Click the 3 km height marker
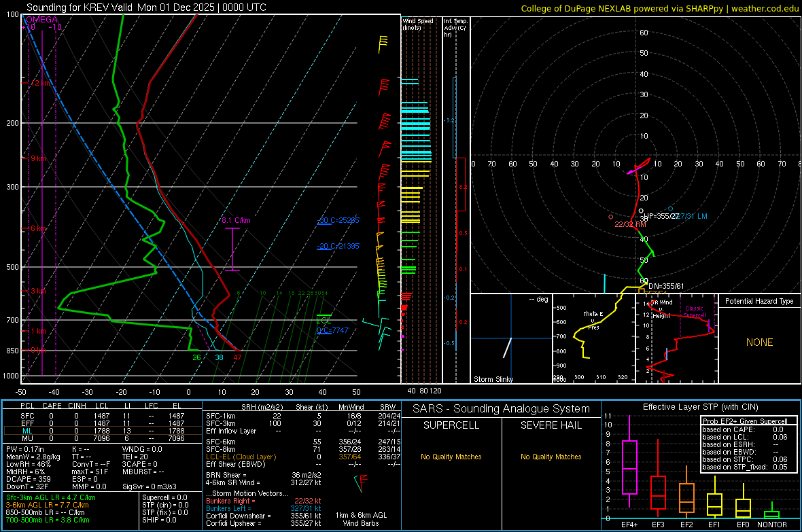This screenshot has height=532, width=802. [38, 291]
